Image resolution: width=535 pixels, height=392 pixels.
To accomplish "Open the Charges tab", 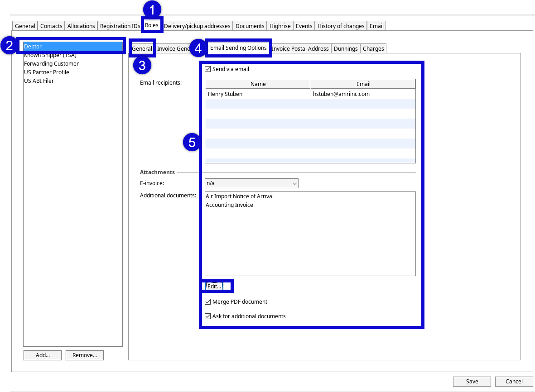I will point(373,48).
